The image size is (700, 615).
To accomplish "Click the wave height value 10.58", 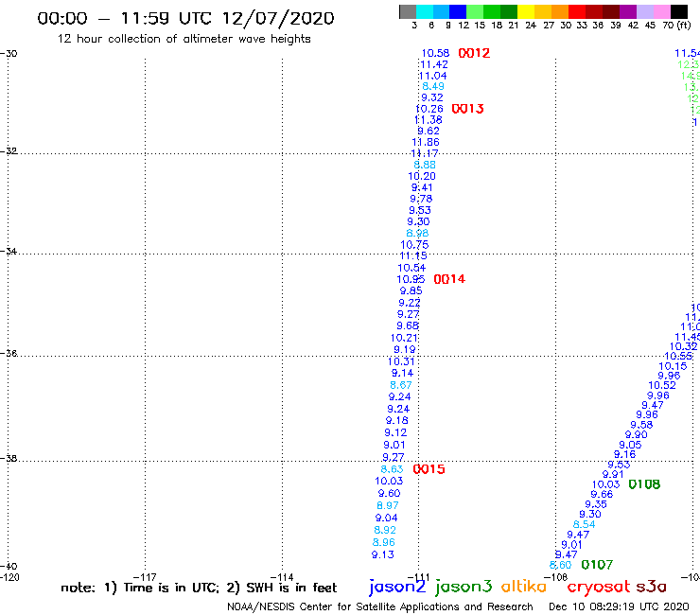I will (435, 53).
